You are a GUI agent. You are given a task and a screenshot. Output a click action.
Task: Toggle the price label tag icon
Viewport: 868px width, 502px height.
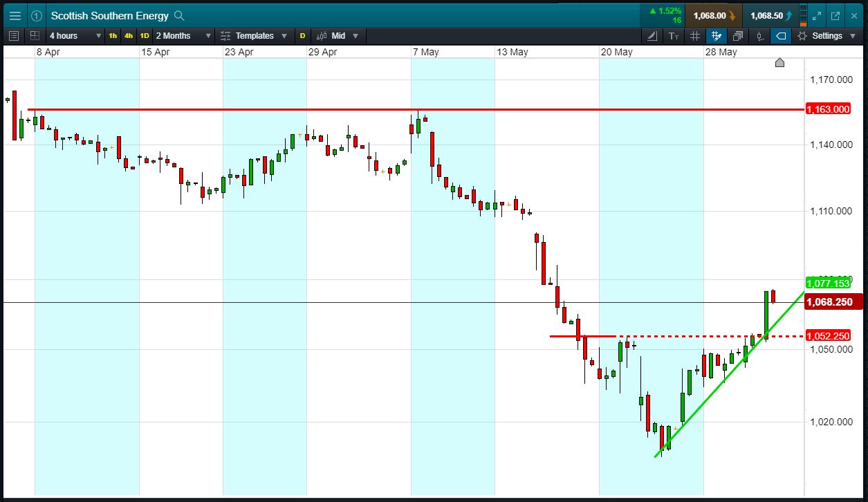780,36
